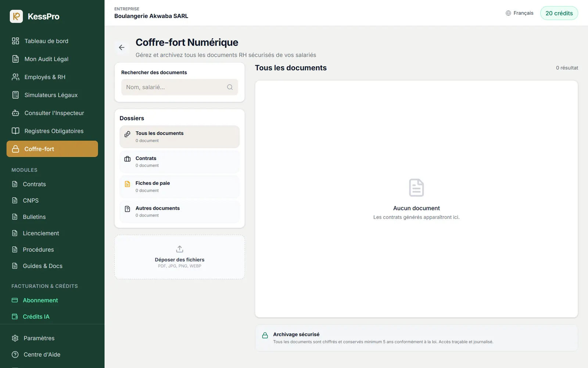Select the Contrats folder in Dossiers
This screenshot has height=368, width=588.
180,162
